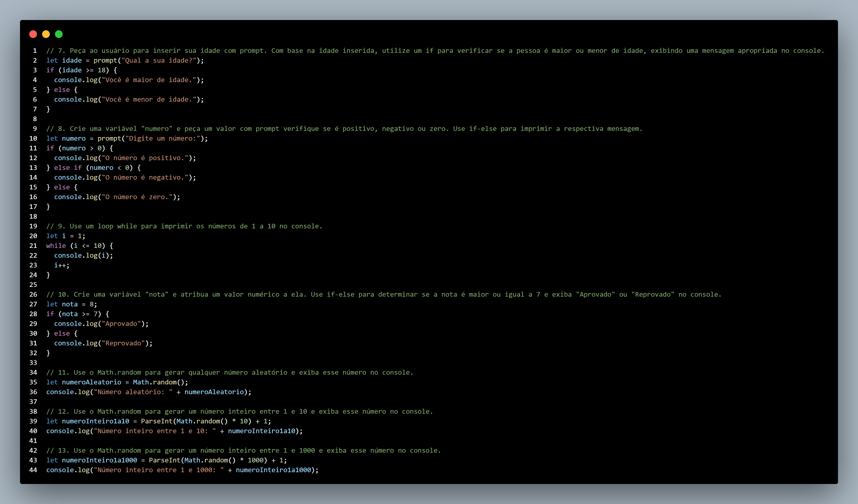This screenshot has width=858, height=504.
Task: Click the line declaring "numeroInteiro1a10"
Action: click(159, 421)
